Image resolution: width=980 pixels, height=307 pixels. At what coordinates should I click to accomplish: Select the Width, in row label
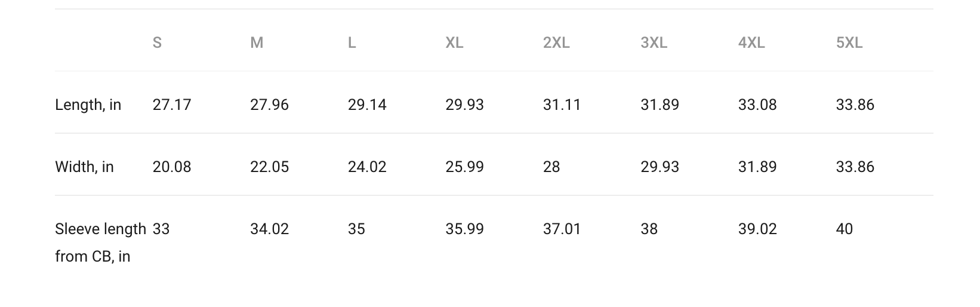[84, 167]
